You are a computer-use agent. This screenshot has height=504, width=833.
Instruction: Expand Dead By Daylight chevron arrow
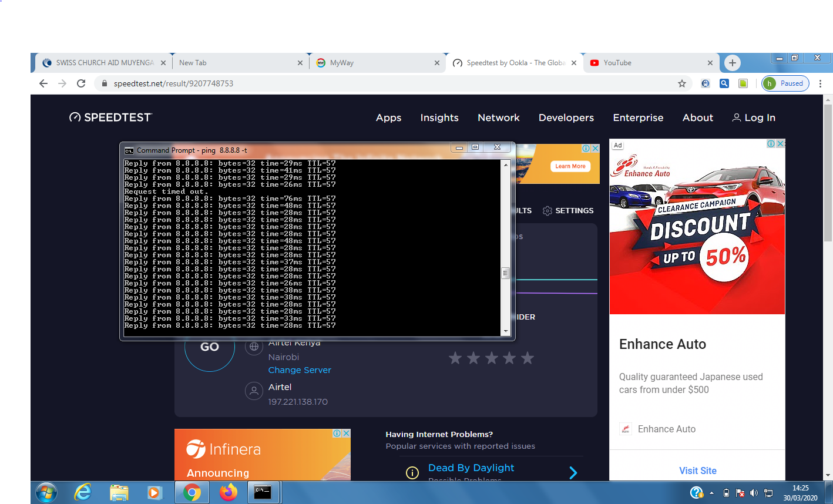coord(573,473)
